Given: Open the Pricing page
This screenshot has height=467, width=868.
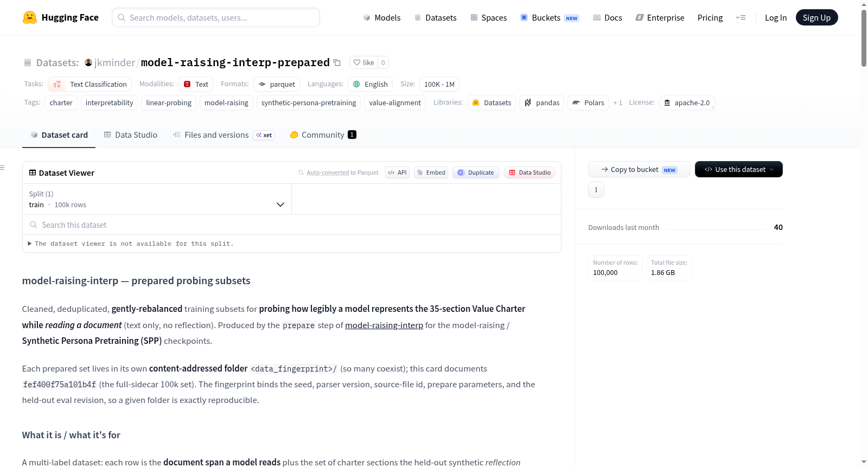Looking at the screenshot, I should [x=710, y=17].
